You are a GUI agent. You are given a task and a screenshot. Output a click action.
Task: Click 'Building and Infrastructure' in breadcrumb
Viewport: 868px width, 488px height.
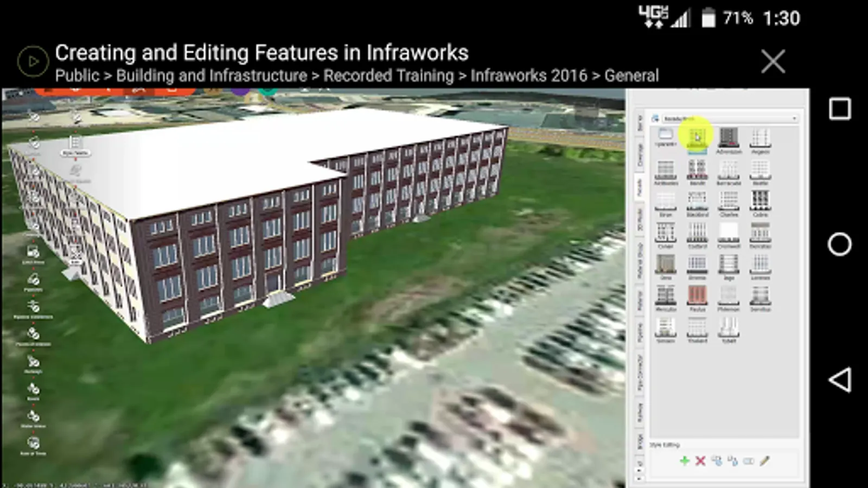(x=212, y=75)
